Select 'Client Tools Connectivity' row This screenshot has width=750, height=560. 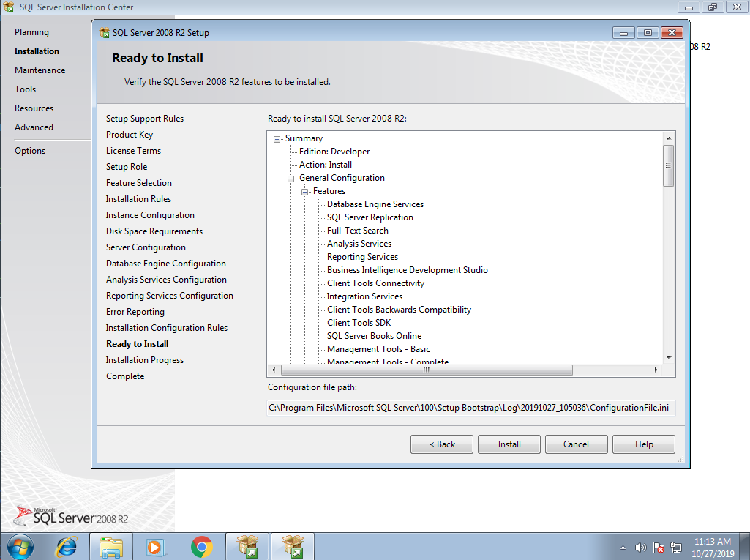click(x=375, y=283)
